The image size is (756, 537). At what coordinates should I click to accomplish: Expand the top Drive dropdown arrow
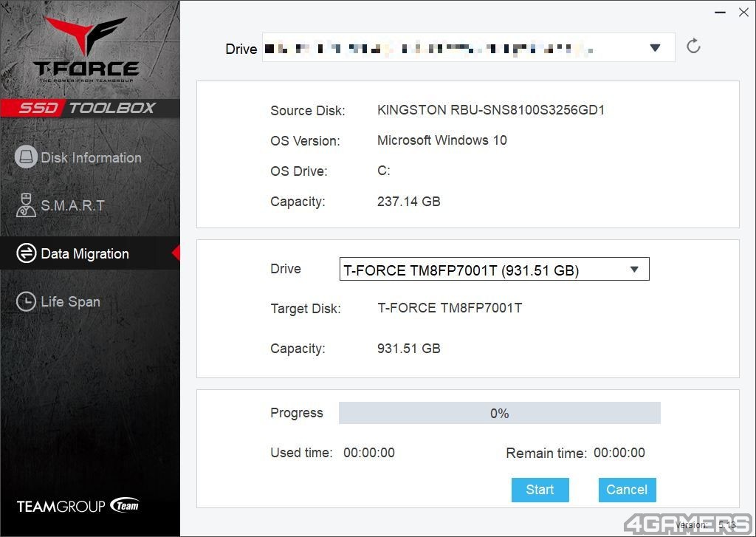click(655, 48)
